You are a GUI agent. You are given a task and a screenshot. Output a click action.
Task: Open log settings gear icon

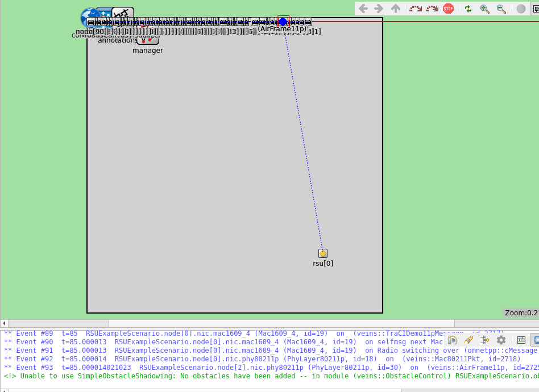tap(501, 340)
